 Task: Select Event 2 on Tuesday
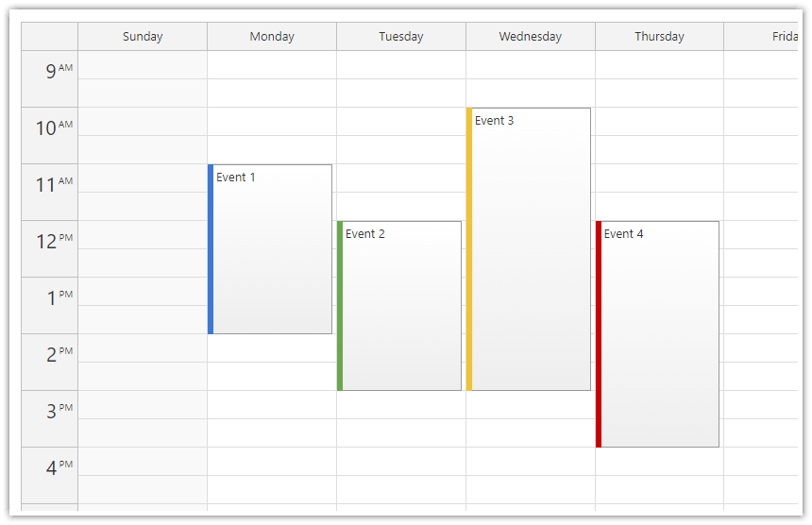(401, 306)
